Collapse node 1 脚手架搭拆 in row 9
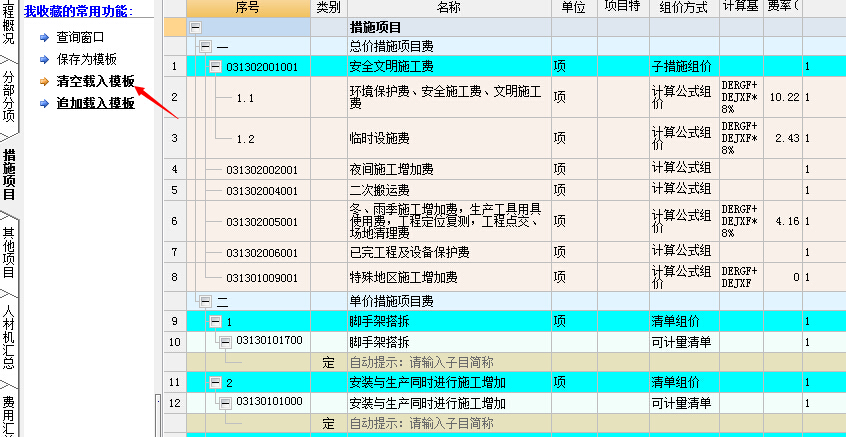Viewport: 846px width, 437px height. [x=216, y=322]
